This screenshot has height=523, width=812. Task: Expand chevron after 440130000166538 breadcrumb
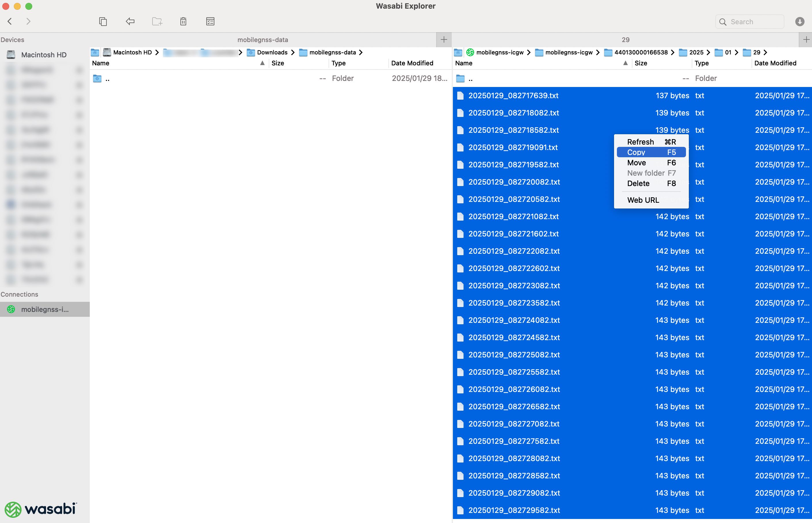(x=672, y=52)
